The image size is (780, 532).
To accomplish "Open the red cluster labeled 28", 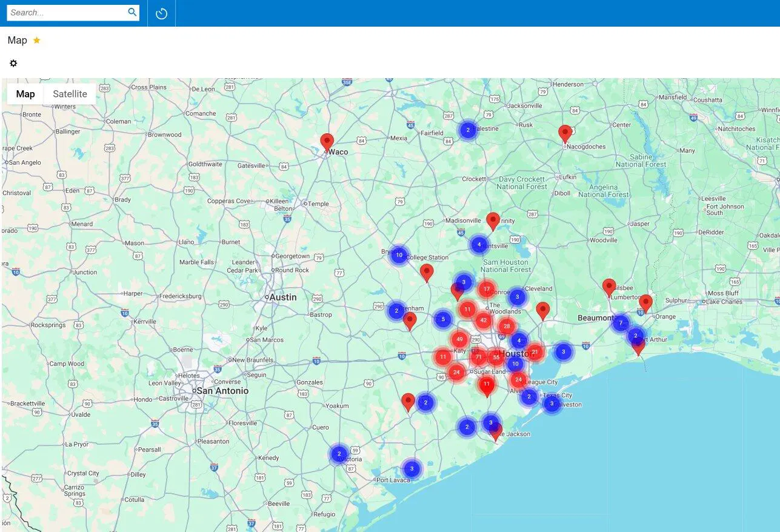I will pos(507,327).
